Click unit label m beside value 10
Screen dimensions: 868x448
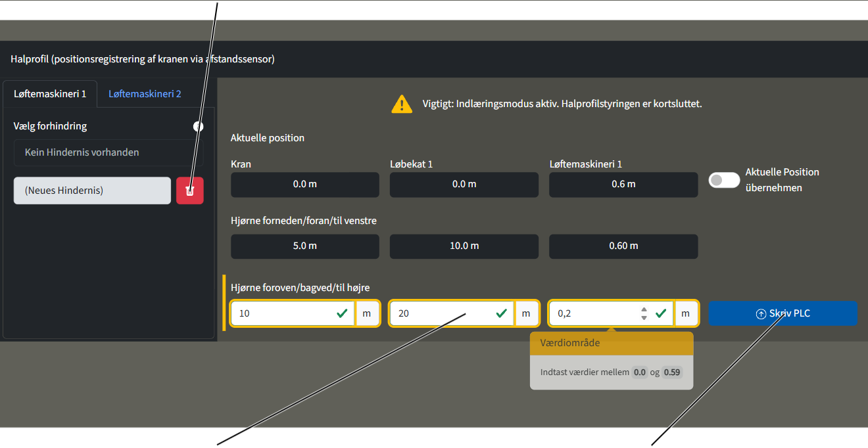[367, 313]
